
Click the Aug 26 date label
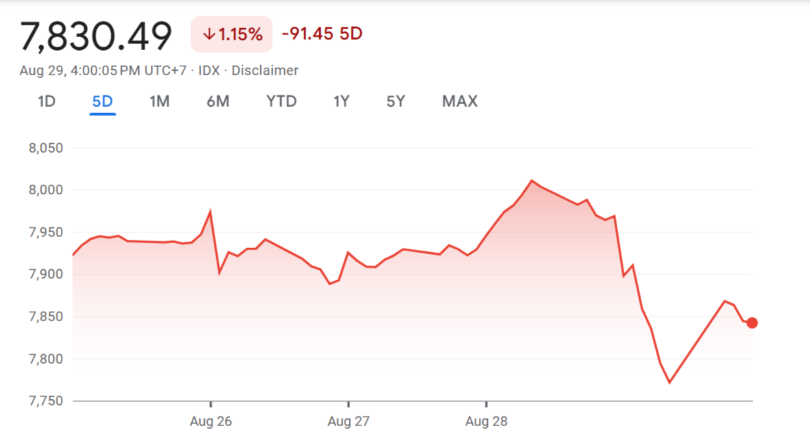tap(210, 421)
